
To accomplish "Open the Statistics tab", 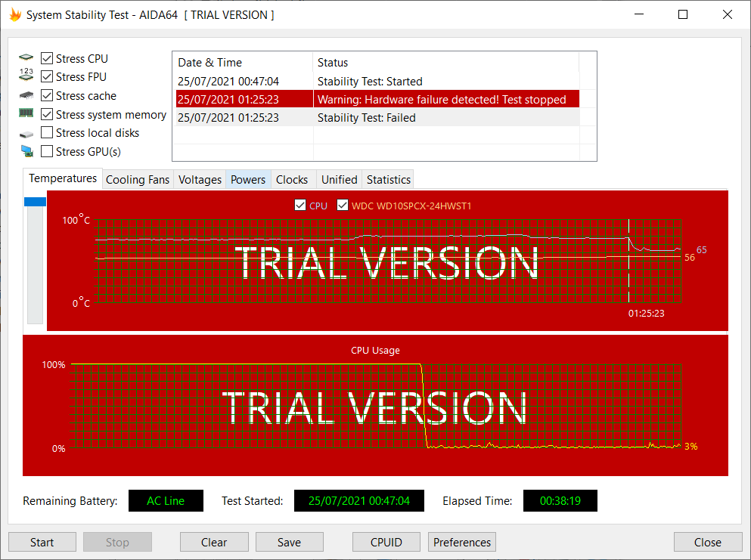I will pyautogui.click(x=387, y=179).
